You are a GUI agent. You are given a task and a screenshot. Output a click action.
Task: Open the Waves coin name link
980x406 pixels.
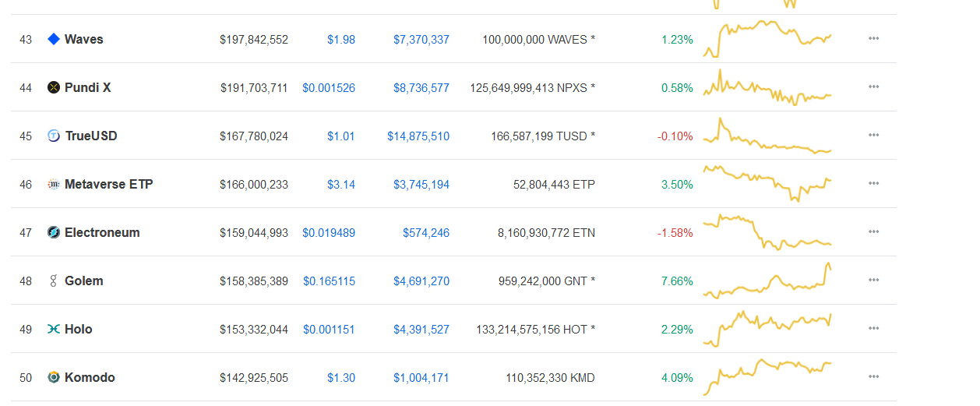84,39
